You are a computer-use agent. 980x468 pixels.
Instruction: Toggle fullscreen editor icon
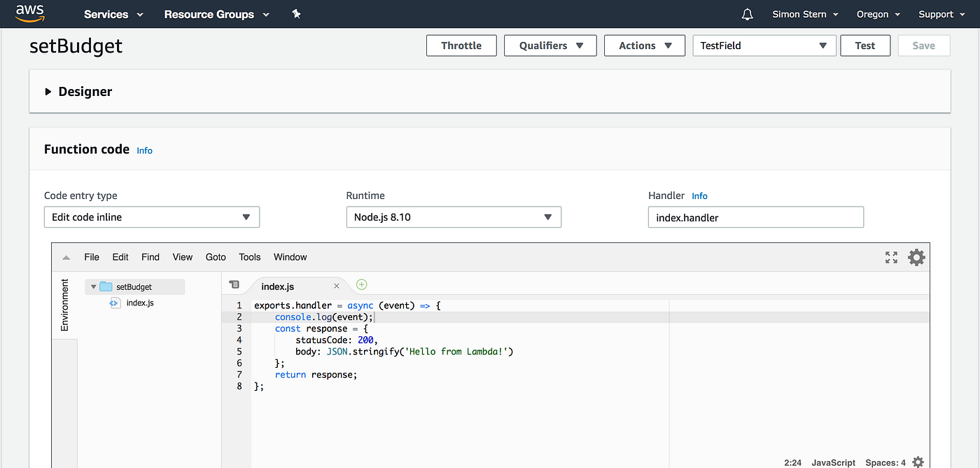coord(891,257)
